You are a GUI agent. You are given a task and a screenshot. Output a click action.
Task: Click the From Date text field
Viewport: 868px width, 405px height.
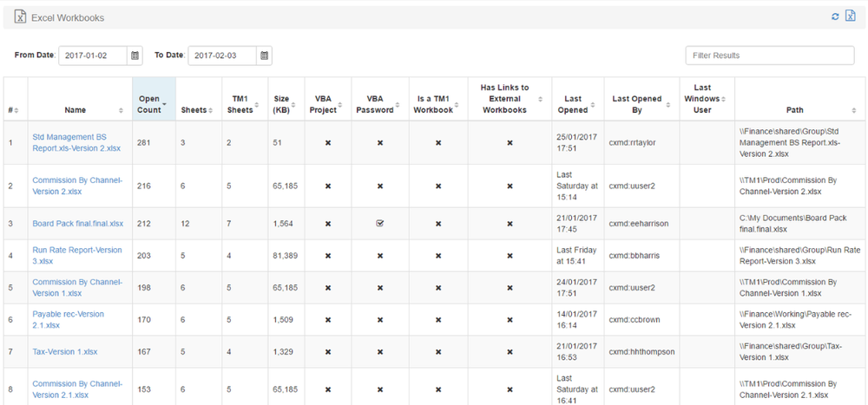(93, 56)
